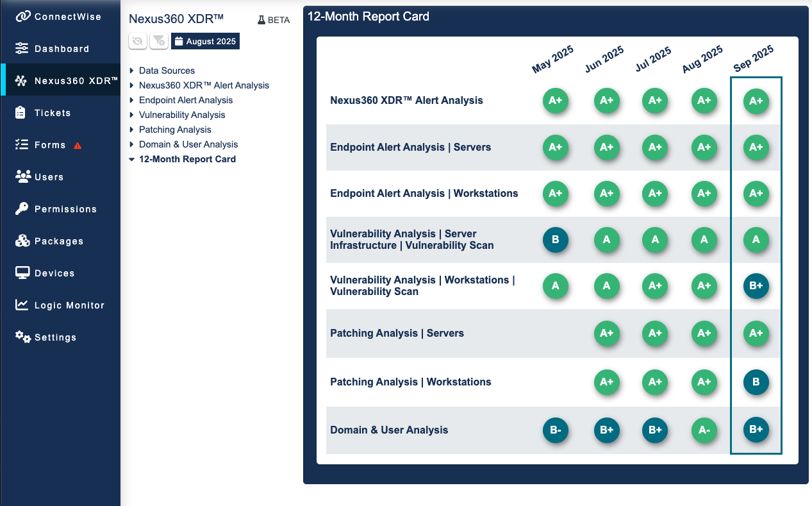Expand Vulnerability Analysis tree arrow
This screenshot has width=812, height=506.
pyautogui.click(x=132, y=115)
